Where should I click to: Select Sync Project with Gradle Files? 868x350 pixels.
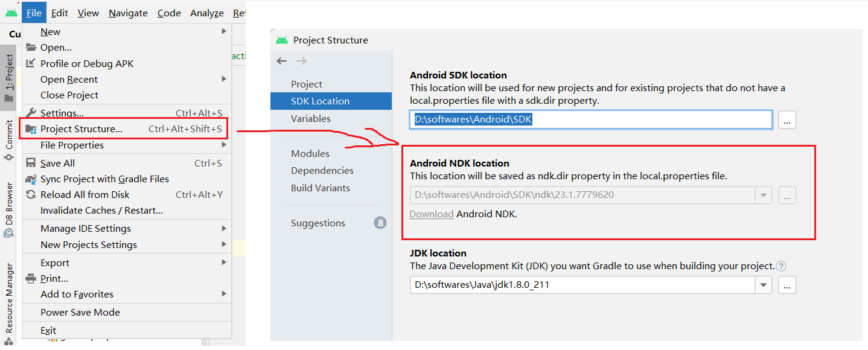point(127,179)
